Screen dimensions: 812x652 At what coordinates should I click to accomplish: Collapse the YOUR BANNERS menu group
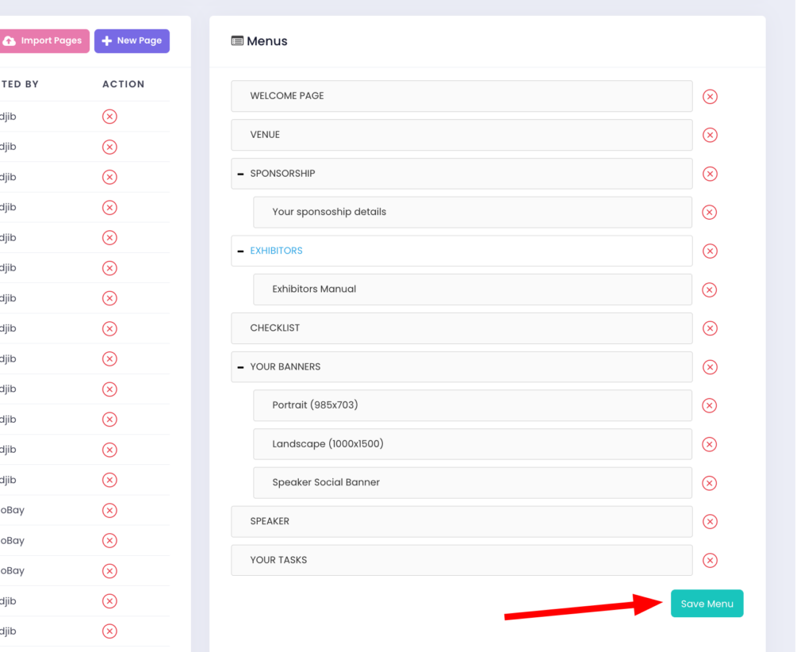coord(241,367)
